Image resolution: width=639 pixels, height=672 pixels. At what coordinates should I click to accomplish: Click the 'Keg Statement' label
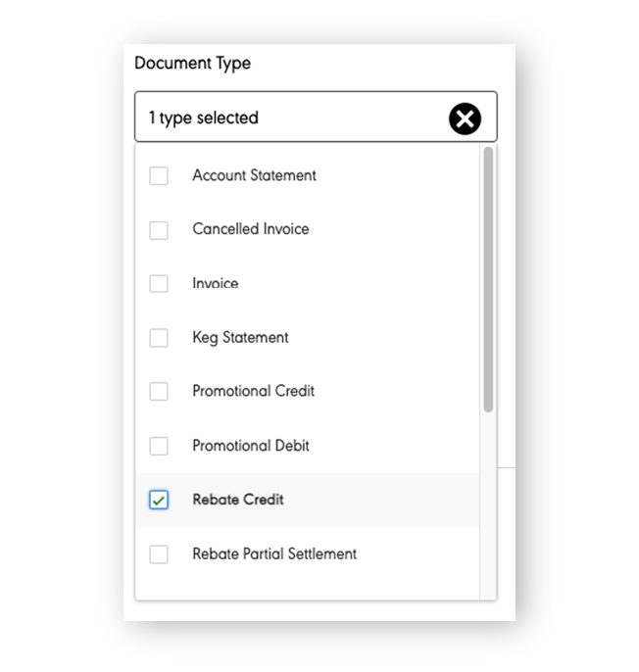point(240,338)
